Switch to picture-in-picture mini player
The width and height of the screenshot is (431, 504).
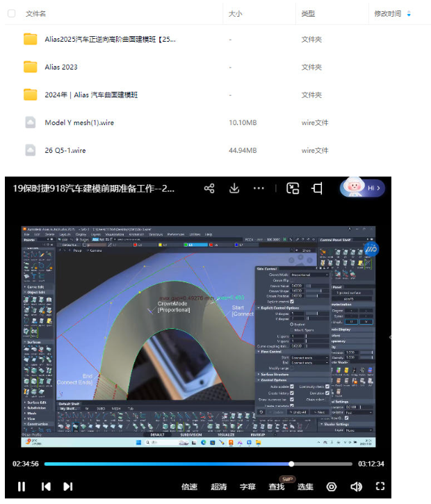[293, 188]
